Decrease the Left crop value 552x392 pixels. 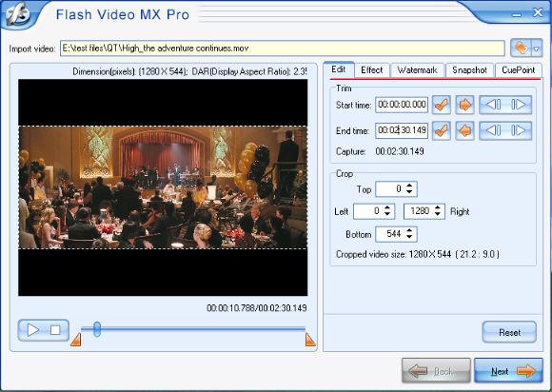[387, 214]
